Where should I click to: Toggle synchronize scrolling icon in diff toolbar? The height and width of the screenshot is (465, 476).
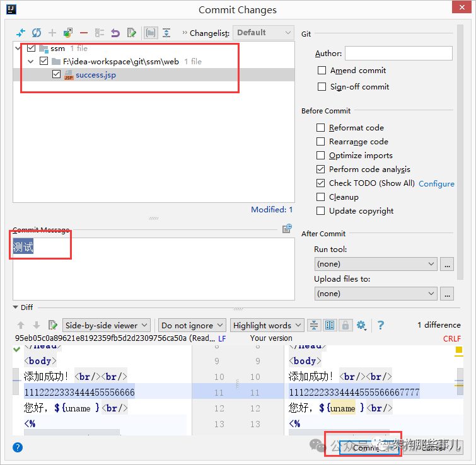(x=330, y=325)
